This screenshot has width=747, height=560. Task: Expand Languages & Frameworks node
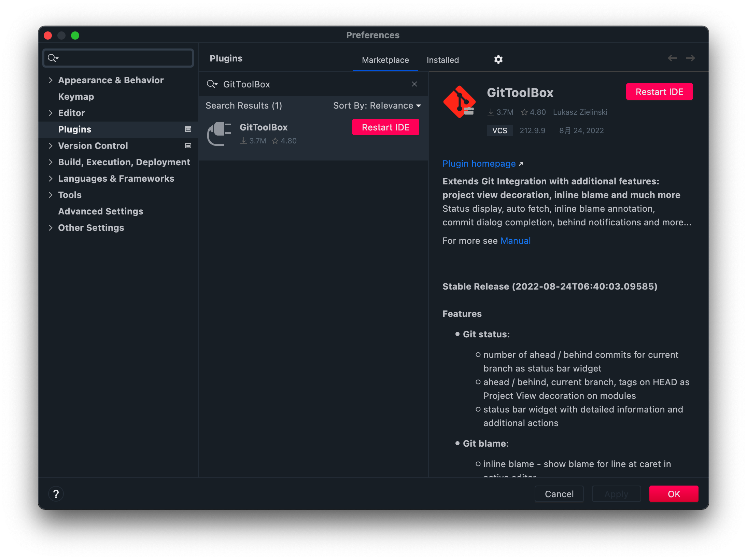(51, 178)
